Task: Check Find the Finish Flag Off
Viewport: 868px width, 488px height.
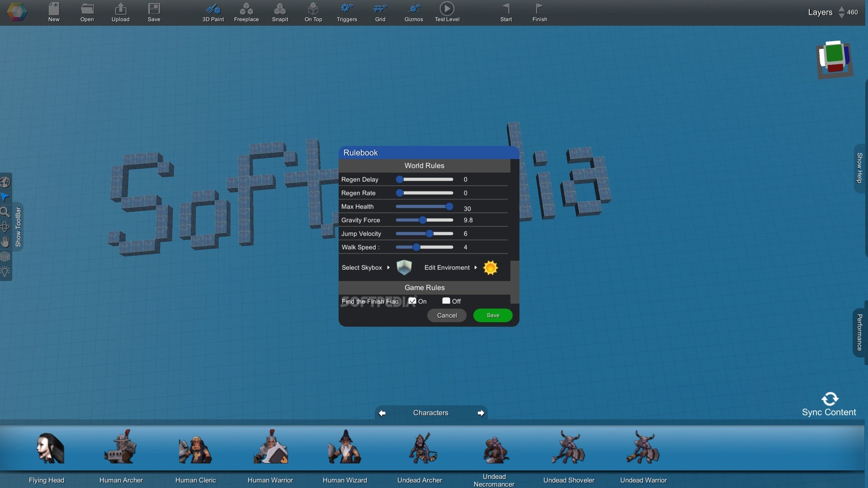Action: 446,301
